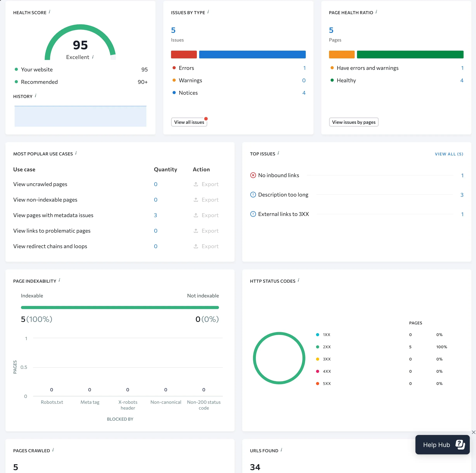476x473 pixels.
Task: Click the quantity 3 for metadata issues
Action: [x=155, y=215]
